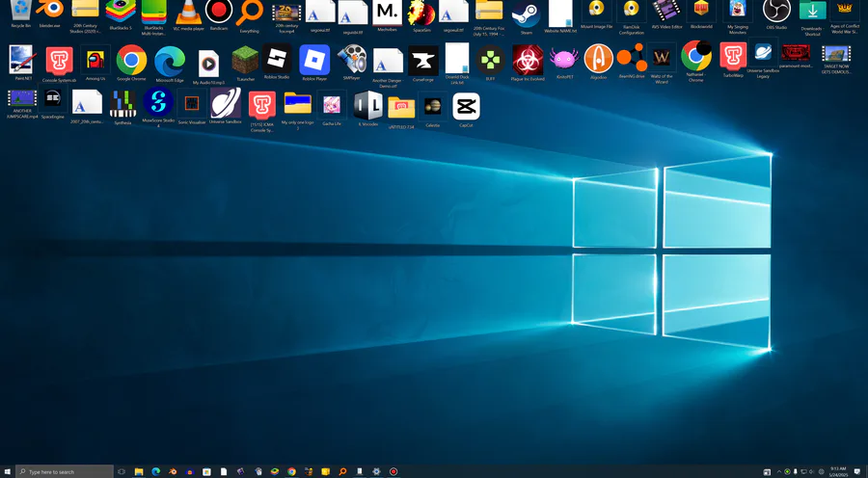Show the clock and date calendar flyout
This screenshot has width=868, height=478.
(x=838, y=472)
